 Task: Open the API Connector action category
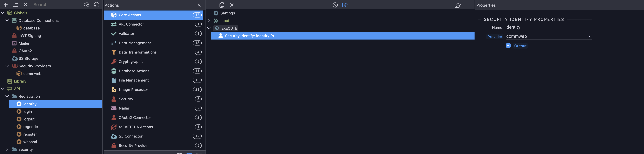(153, 24)
